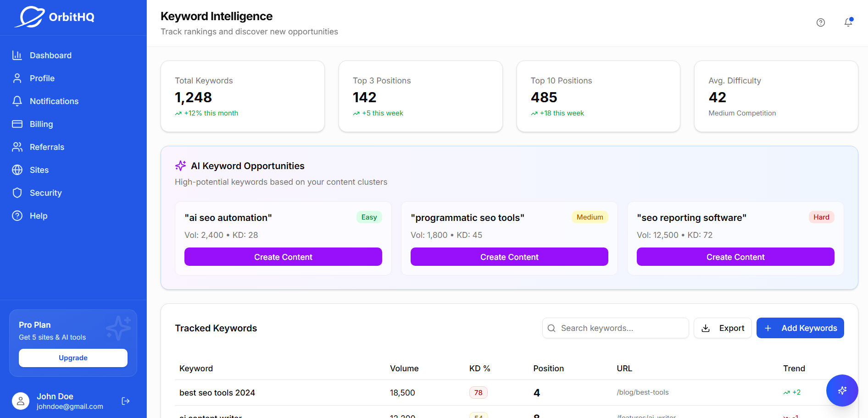Open the /blog/best-tools URL link
868x418 pixels.
pos(643,392)
